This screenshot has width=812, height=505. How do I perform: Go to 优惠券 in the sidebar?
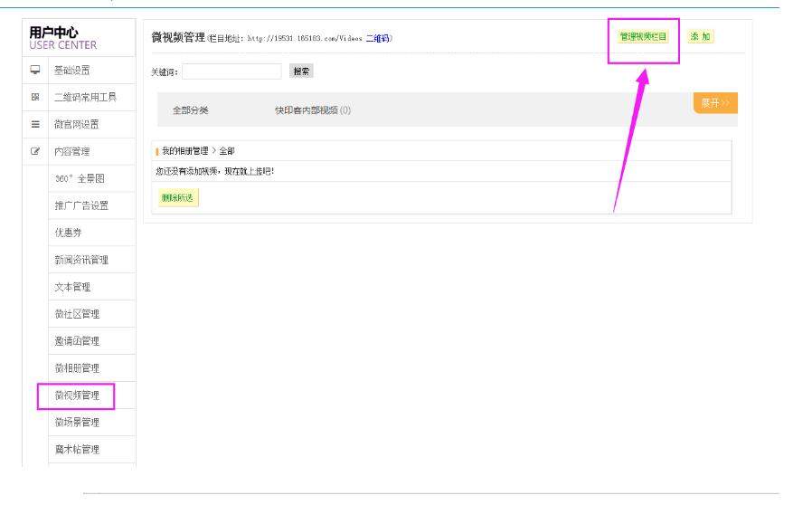68,233
